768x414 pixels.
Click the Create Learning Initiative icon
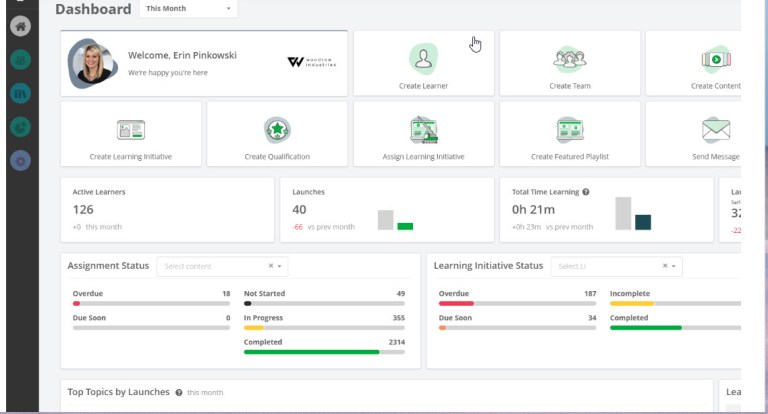[131, 130]
